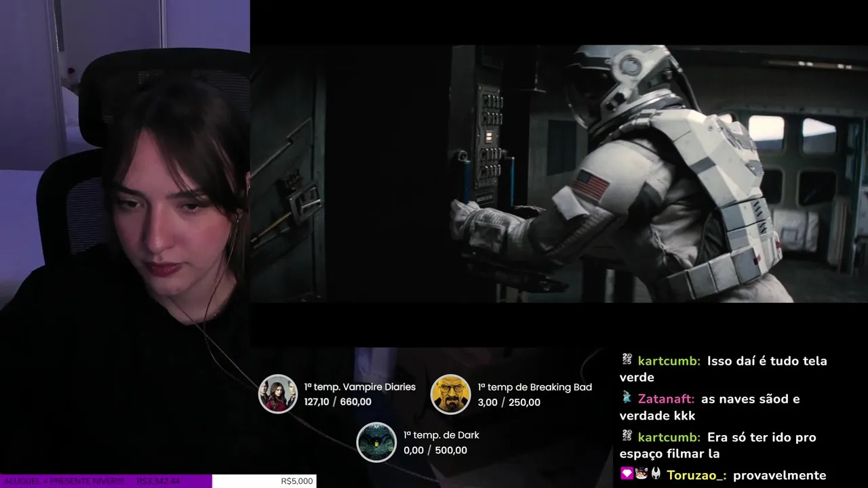Click the "R$3.342.44" raised amount
868x488 pixels.
click(x=158, y=481)
